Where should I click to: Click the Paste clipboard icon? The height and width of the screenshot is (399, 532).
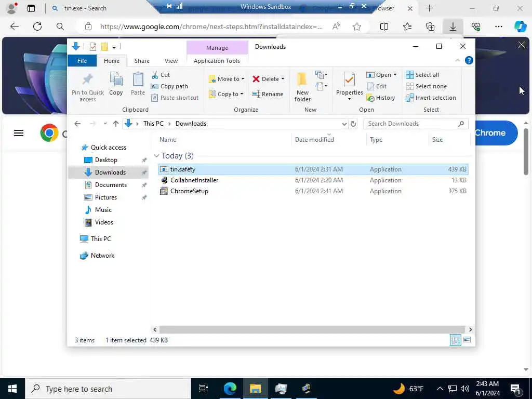138,79
